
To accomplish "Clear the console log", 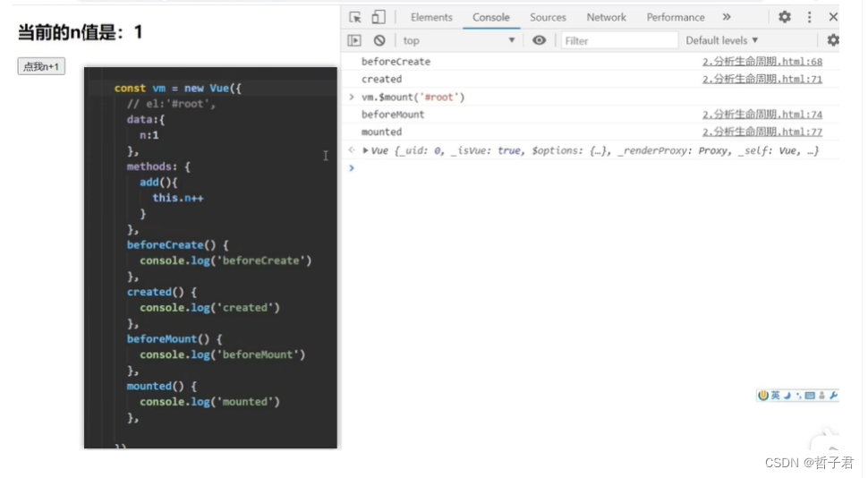I will pos(379,40).
